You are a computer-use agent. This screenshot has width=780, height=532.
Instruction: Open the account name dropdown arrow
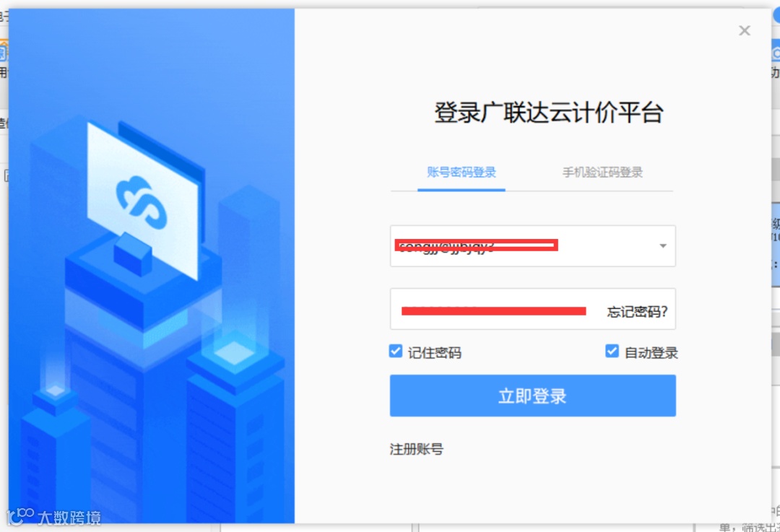[662, 246]
